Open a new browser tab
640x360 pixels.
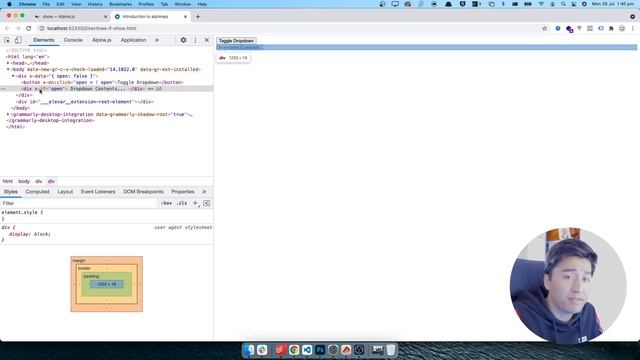(x=198, y=17)
